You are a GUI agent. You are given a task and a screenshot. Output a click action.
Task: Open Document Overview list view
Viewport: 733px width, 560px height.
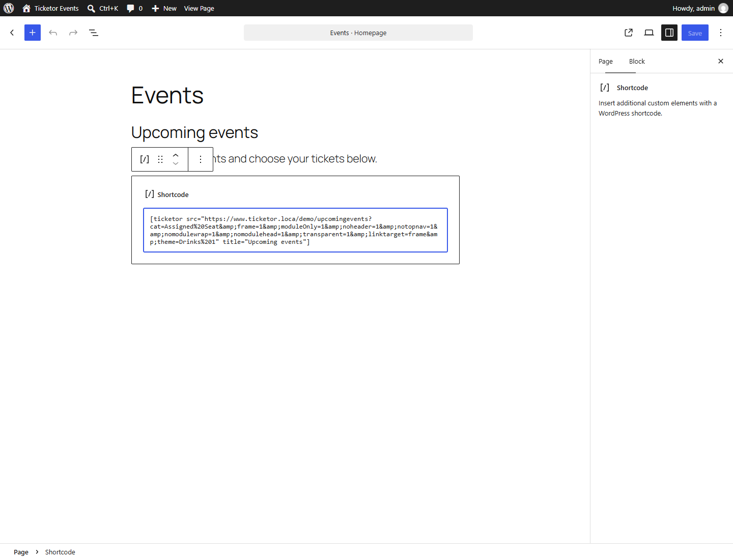(x=94, y=33)
